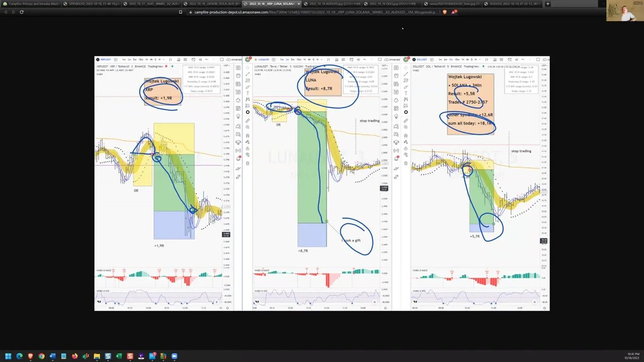644x362 pixels.
Task: Open the Brave browser taskbar icon
Action: point(30,356)
